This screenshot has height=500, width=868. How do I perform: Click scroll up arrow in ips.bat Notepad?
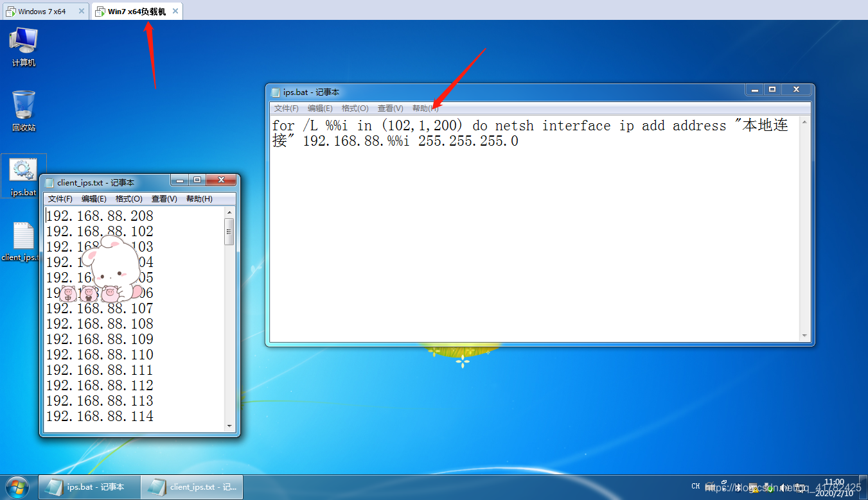tap(804, 122)
